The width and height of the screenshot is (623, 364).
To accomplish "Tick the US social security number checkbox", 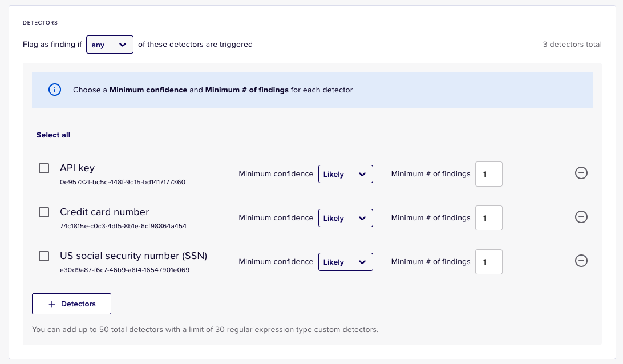I will (x=44, y=256).
